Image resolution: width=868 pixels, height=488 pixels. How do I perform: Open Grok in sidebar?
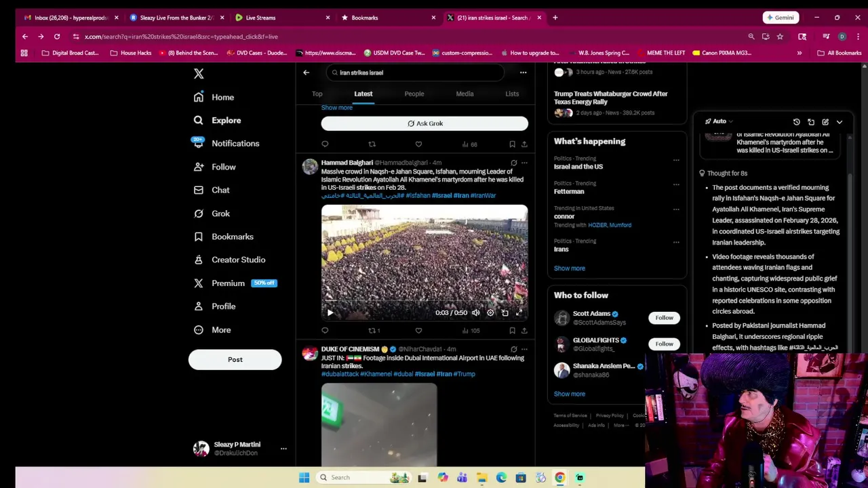(x=212, y=213)
